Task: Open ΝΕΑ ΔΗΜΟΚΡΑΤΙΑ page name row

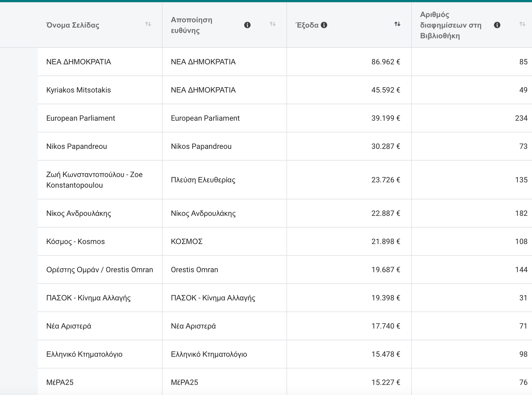Action: [78, 62]
